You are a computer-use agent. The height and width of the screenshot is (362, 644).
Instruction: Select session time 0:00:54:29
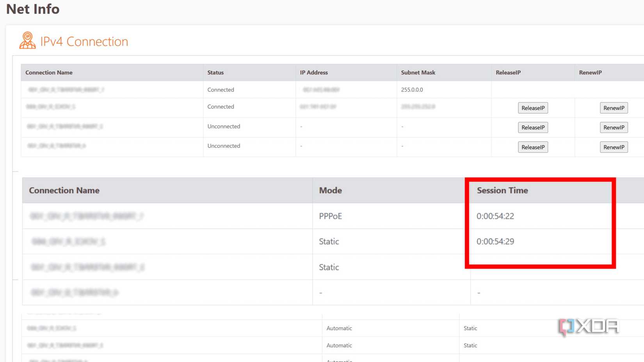495,241
